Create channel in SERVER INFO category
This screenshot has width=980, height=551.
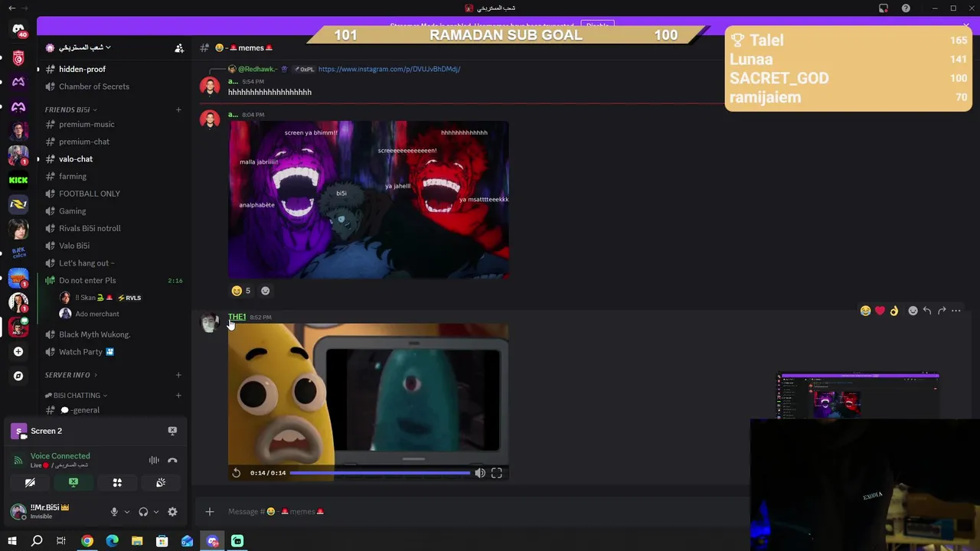178,375
